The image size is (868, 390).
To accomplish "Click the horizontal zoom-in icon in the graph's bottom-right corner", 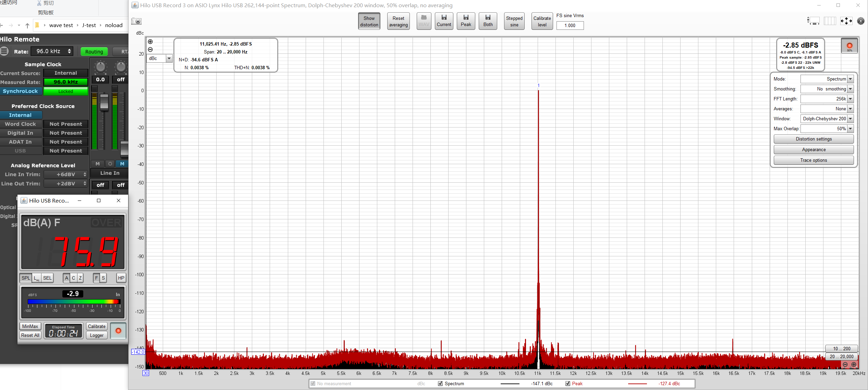I will click(854, 365).
